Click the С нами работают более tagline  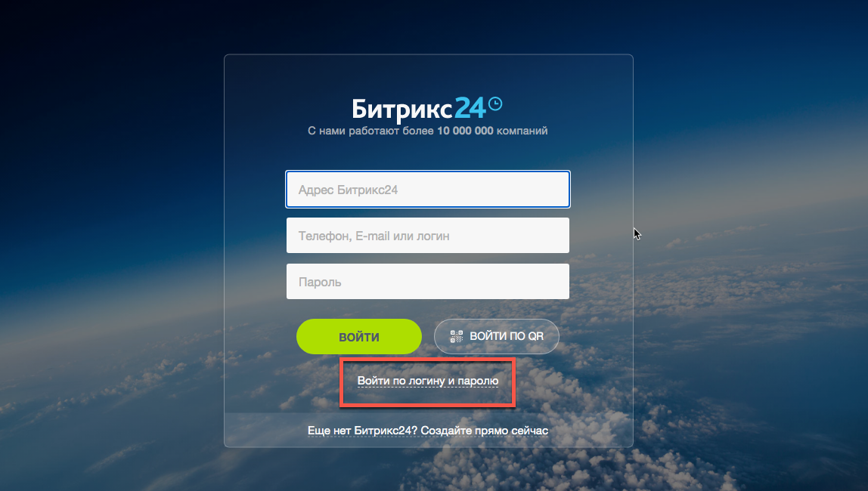(371, 131)
